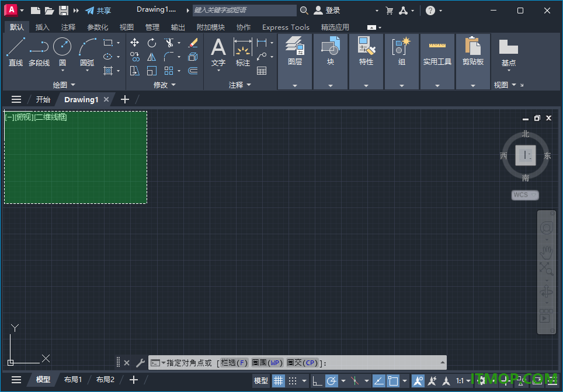
Task: Open the Text tool dropdown arrow
Action: tap(218, 71)
